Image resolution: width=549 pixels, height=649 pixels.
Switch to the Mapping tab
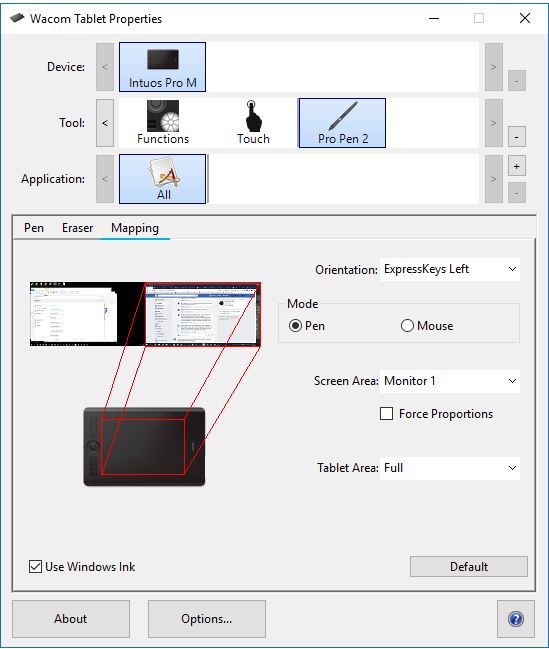tap(135, 228)
